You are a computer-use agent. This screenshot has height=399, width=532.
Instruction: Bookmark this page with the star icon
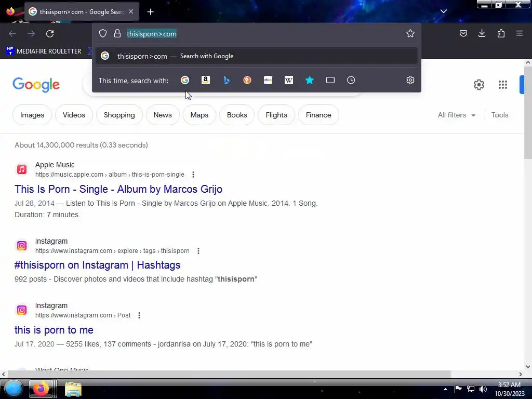tap(410, 33)
